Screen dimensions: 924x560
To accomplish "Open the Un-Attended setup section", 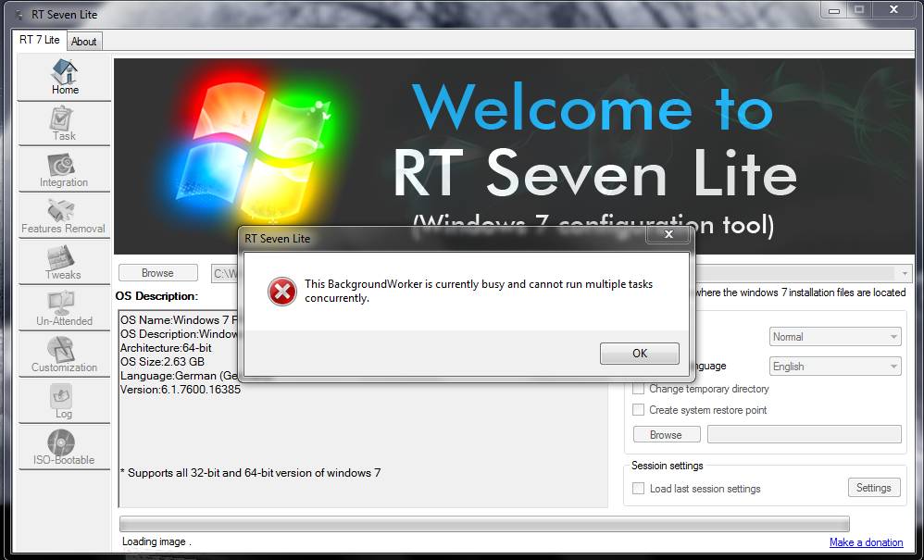I will tap(64, 308).
